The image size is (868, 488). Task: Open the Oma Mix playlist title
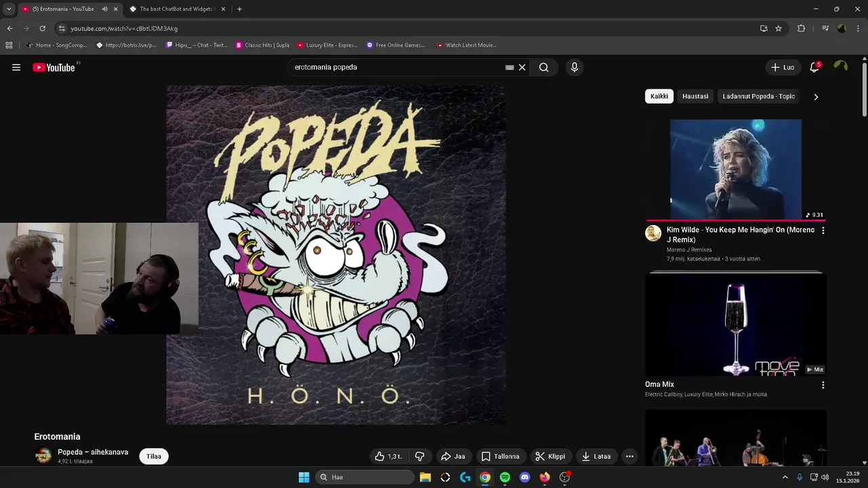click(659, 384)
